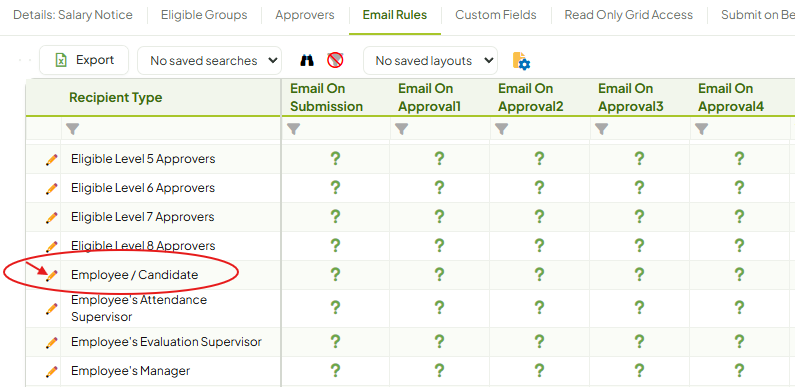Toggle Email On Approval1 for Attendance Supervisor

coord(439,308)
